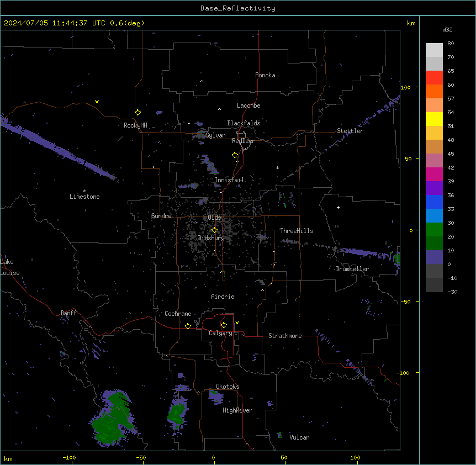
Task: Select the Drumheller label
Action: point(352,269)
